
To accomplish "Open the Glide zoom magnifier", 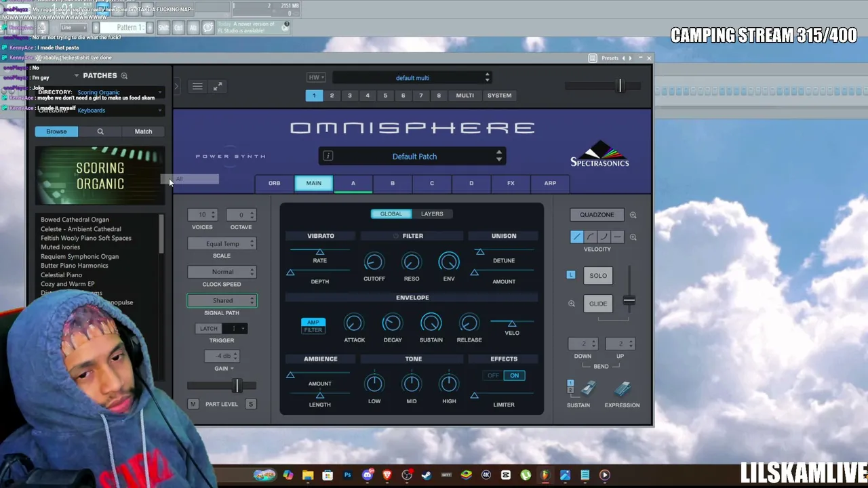I will click(x=572, y=304).
